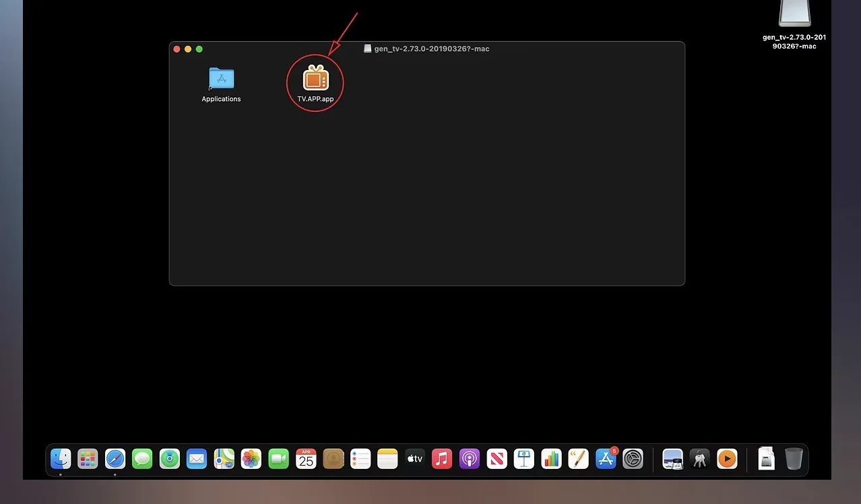Open Contacts from the Dock
This screenshot has width=861, height=504.
[x=333, y=459]
